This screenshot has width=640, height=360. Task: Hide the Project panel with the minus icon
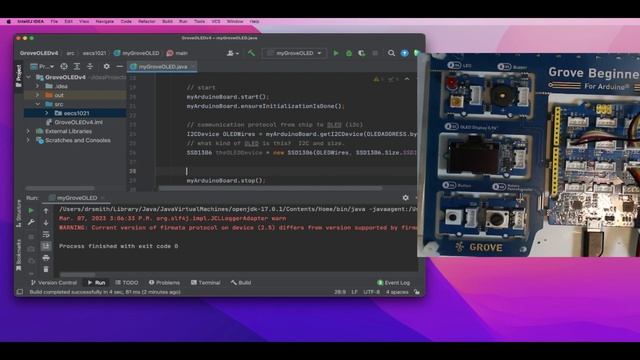click(x=120, y=67)
